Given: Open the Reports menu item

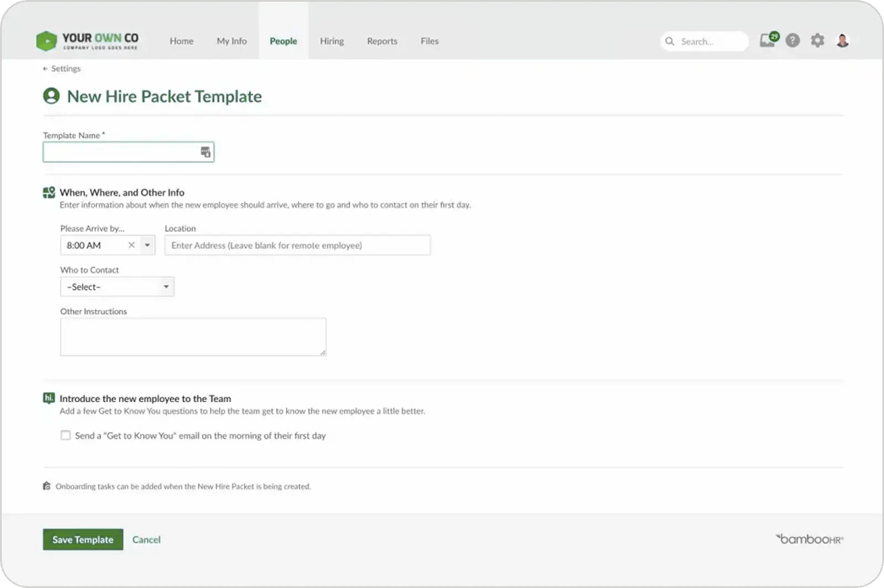Looking at the screenshot, I should click(x=382, y=41).
